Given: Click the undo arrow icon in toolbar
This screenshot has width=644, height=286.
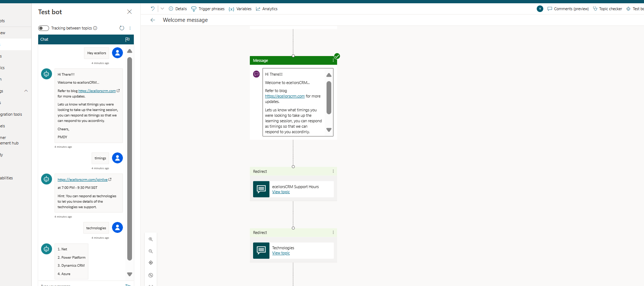Looking at the screenshot, I should tap(152, 9).
